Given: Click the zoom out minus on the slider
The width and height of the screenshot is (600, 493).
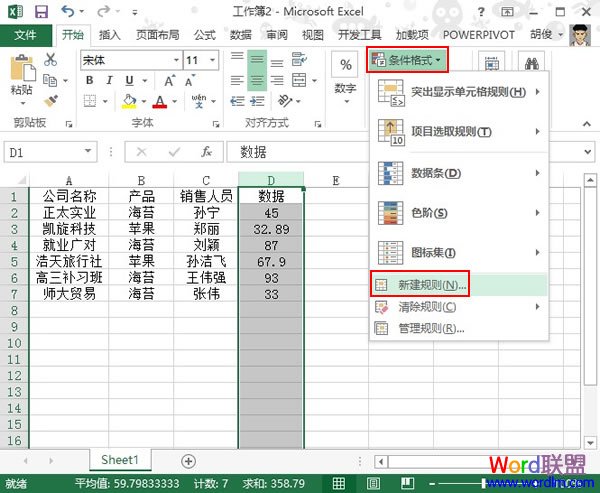Looking at the screenshot, I should tap(432, 484).
